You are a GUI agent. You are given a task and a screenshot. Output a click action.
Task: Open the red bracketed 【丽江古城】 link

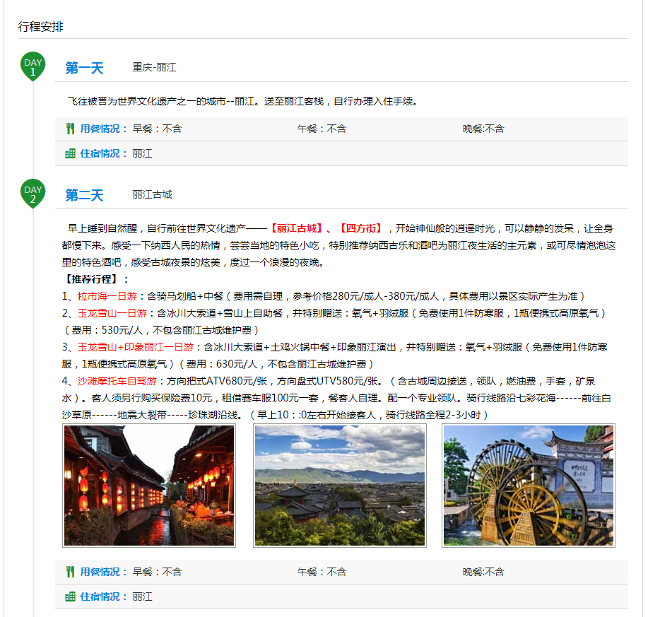point(296,228)
